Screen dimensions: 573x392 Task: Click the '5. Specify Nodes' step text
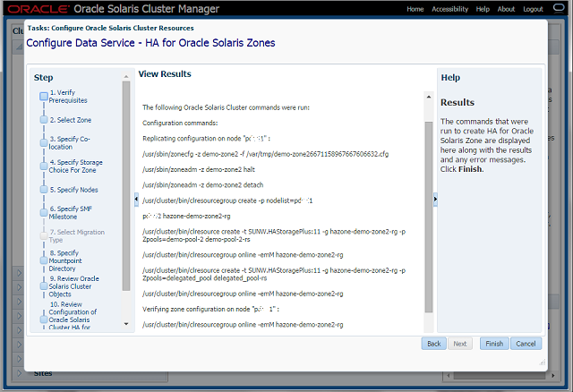(x=73, y=190)
